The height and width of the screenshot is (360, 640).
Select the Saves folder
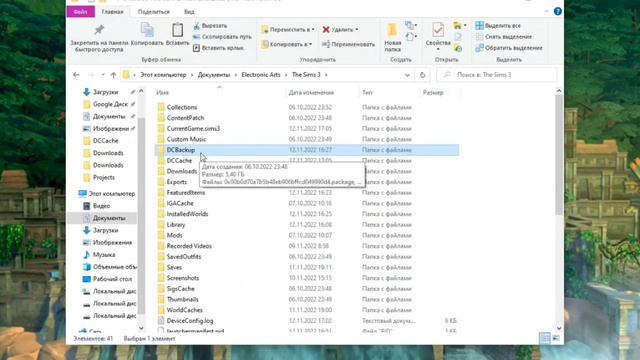[174, 267]
